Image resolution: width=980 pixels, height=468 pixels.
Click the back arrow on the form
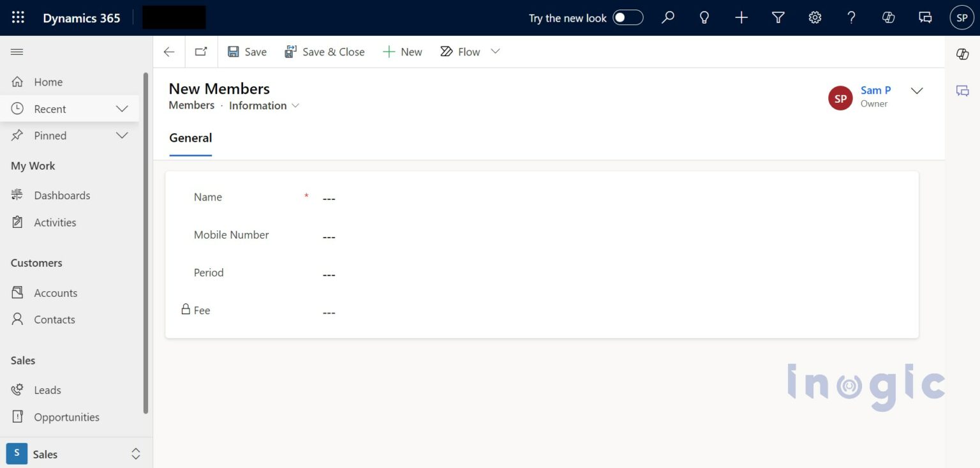click(168, 52)
